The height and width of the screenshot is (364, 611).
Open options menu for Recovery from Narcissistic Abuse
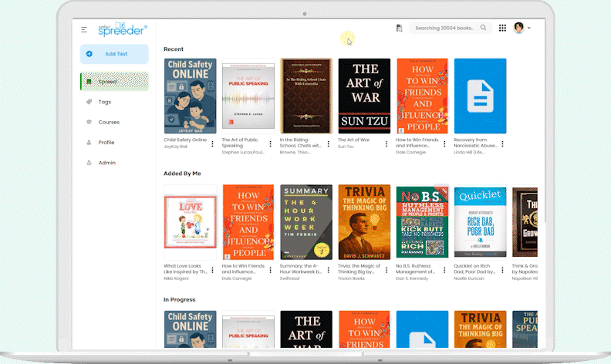click(x=503, y=143)
